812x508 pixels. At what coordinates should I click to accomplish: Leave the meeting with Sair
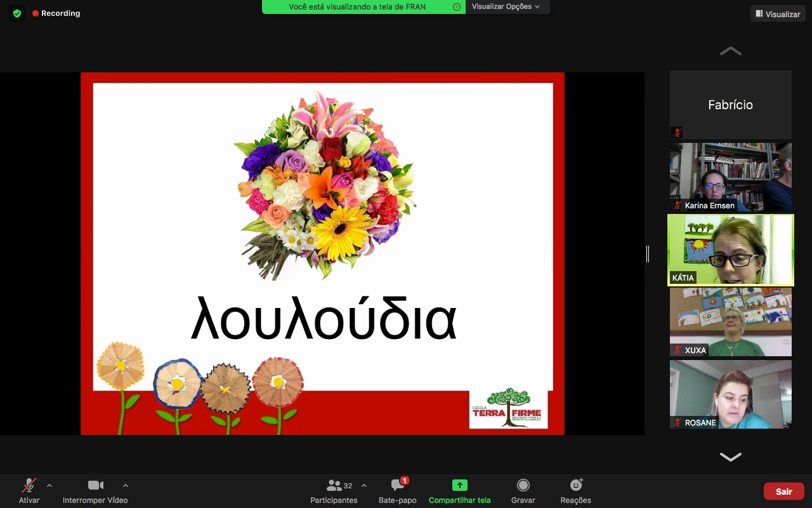coord(783,491)
